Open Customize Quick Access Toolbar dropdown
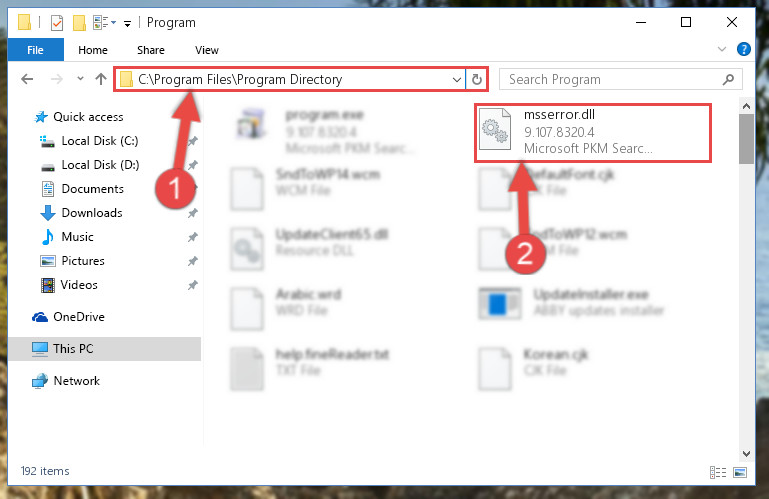The width and height of the screenshot is (769, 499). click(127, 24)
